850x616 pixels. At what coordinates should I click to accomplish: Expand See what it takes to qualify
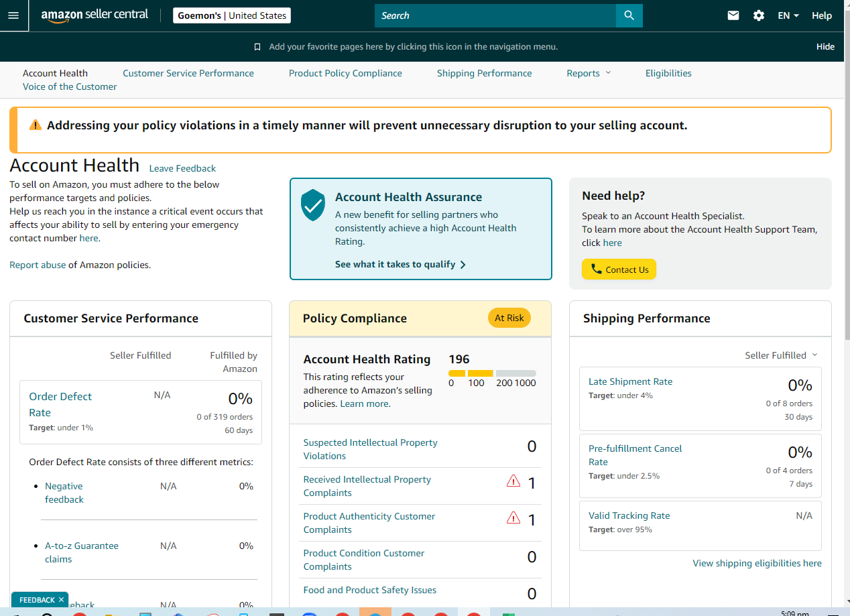point(400,264)
